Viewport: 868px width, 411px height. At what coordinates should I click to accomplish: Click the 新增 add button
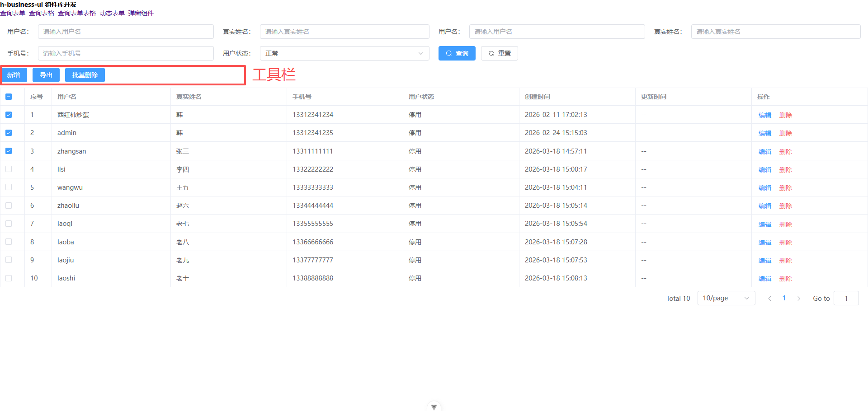(14, 75)
